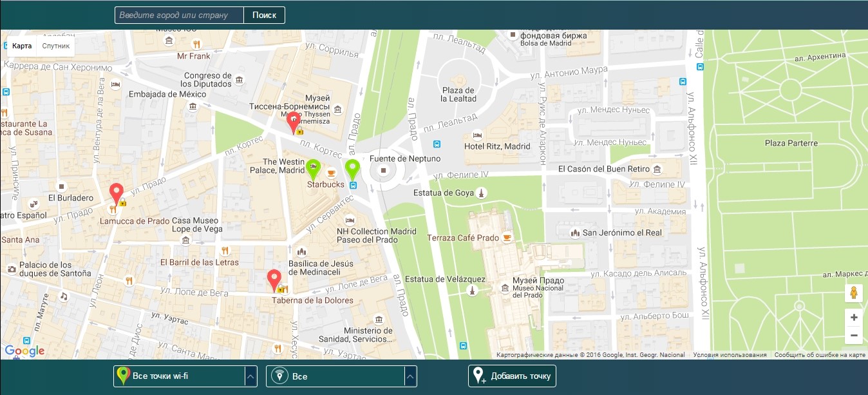Select red wi-fi marker near Thyssen museum
Image resolution: width=868 pixels, height=395 pixels.
[x=293, y=122]
